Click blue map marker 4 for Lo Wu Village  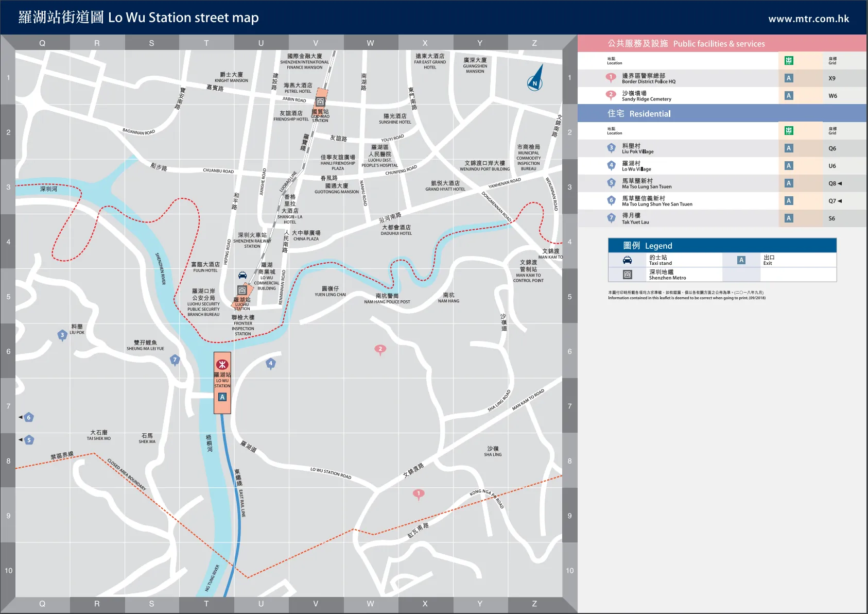click(x=270, y=364)
